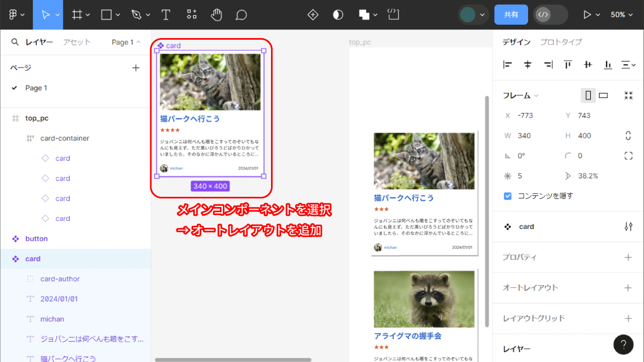Align vertical centers
This screenshot has width=644, height=362.
coord(588,65)
